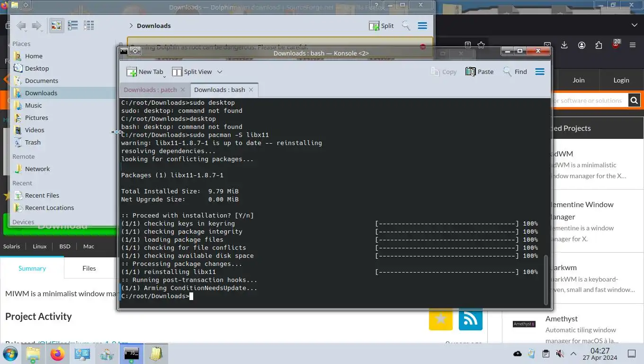
Task: Click the Split button in Dolphin
Action: coord(381,26)
